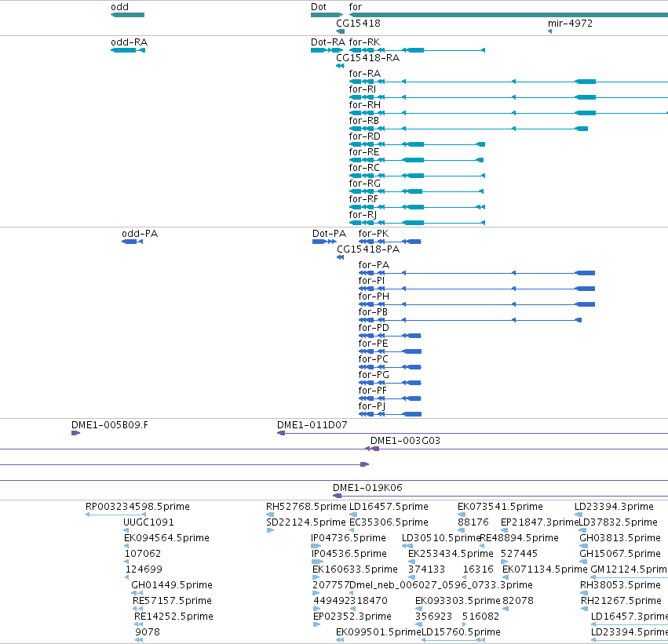Select the Dot-PA protein label
668x644 pixels.
(x=329, y=234)
